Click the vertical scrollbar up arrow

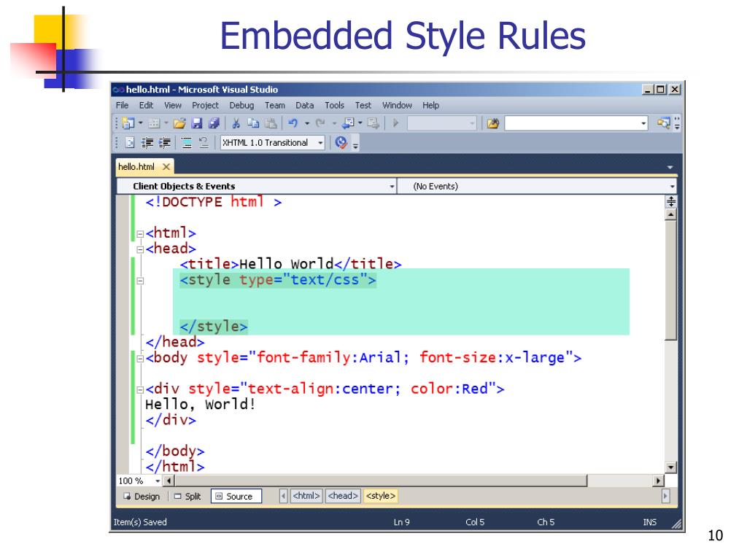[x=671, y=215]
